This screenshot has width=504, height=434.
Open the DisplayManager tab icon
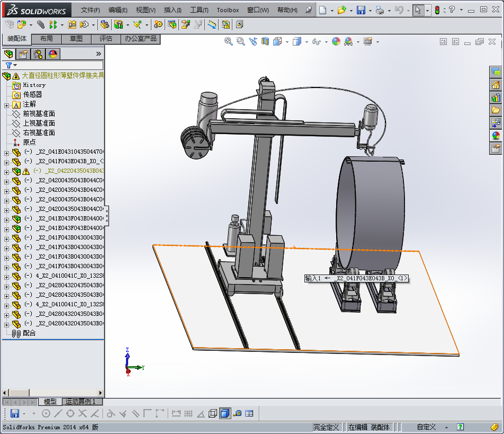point(53,54)
